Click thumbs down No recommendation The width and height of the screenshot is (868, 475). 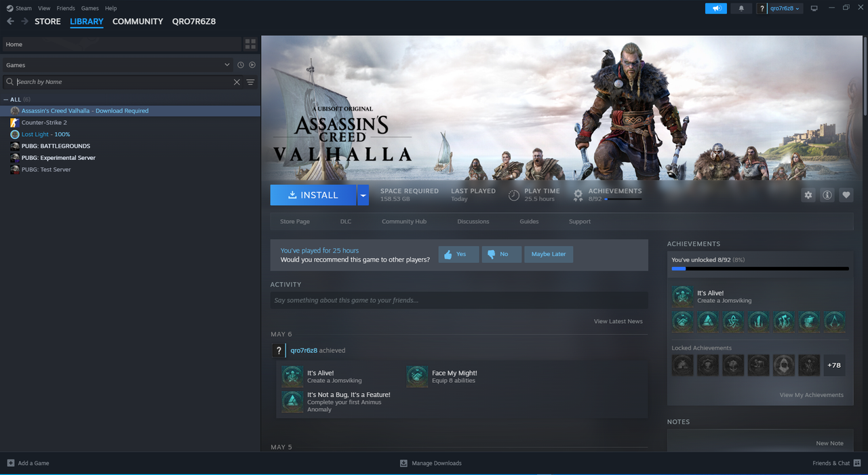pyautogui.click(x=501, y=254)
